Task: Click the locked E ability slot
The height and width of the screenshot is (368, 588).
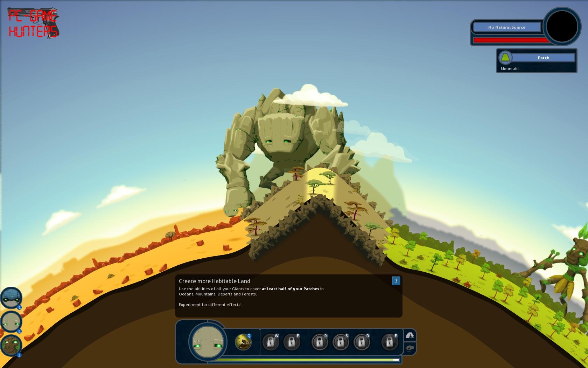Action: pos(292,342)
